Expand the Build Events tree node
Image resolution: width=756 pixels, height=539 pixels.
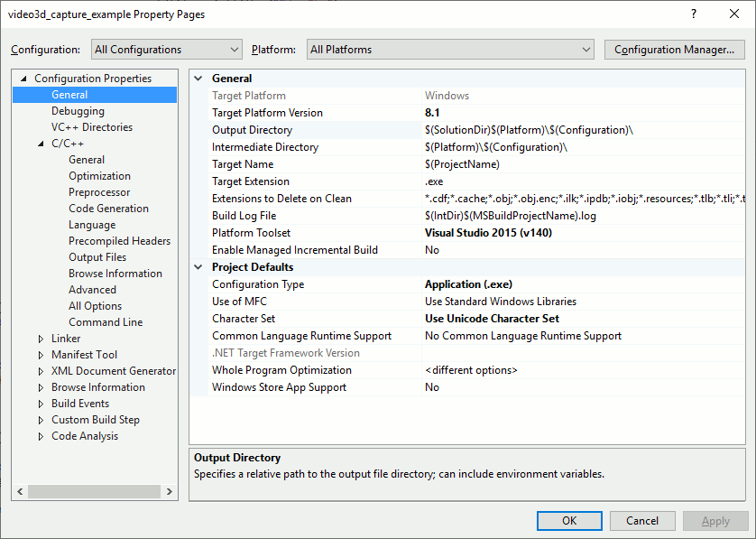(x=40, y=403)
